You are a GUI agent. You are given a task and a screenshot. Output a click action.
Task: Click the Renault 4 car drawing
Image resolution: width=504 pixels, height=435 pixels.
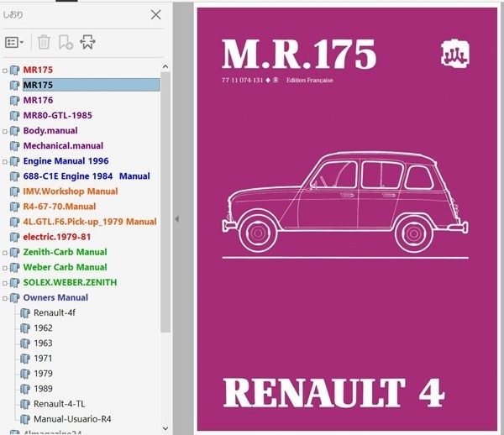345,202
